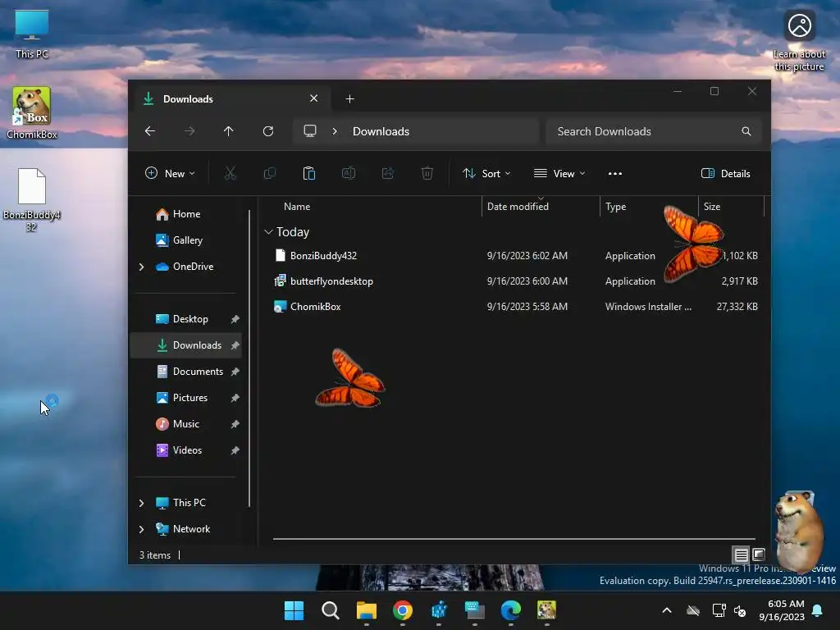Switch to details list view icon in status bar

pyautogui.click(x=741, y=555)
